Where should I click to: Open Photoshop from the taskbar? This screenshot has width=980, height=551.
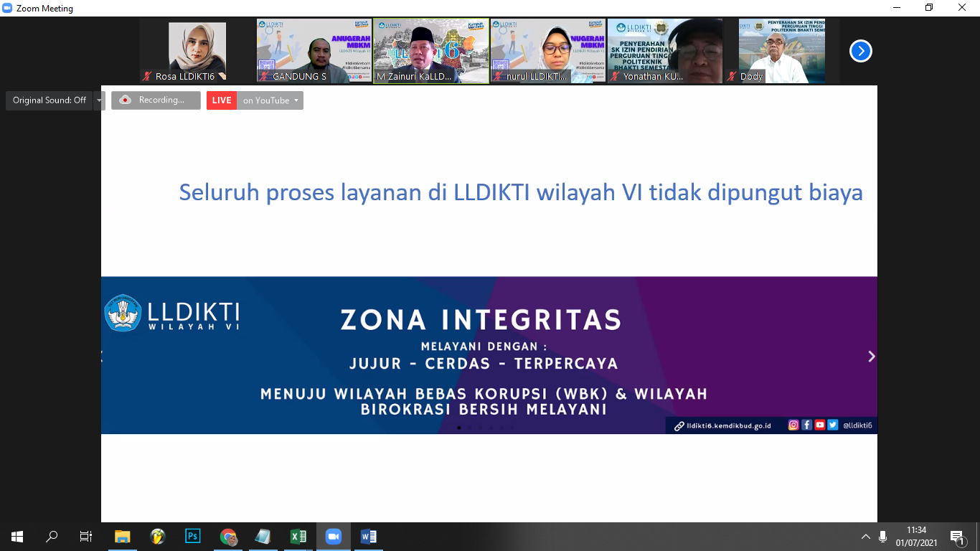click(192, 536)
